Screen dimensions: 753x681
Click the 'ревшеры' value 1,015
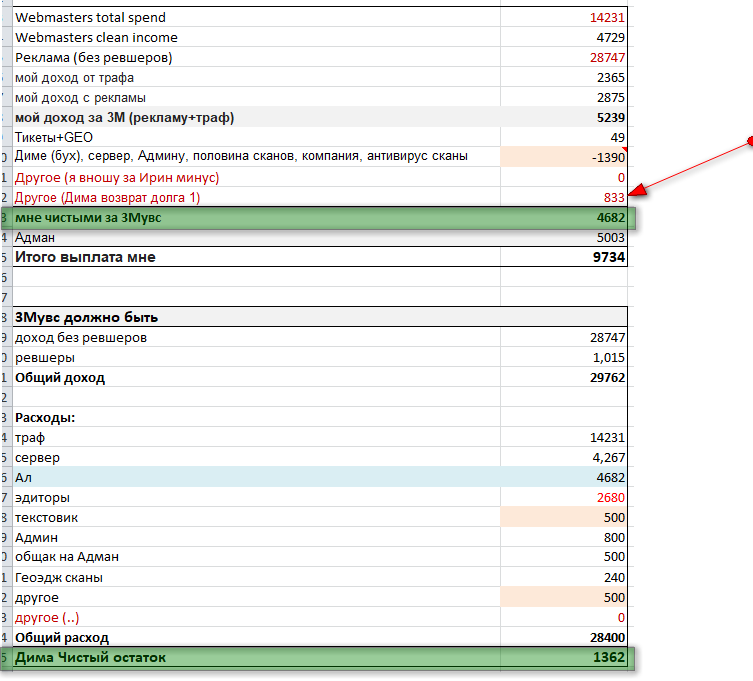coord(607,358)
